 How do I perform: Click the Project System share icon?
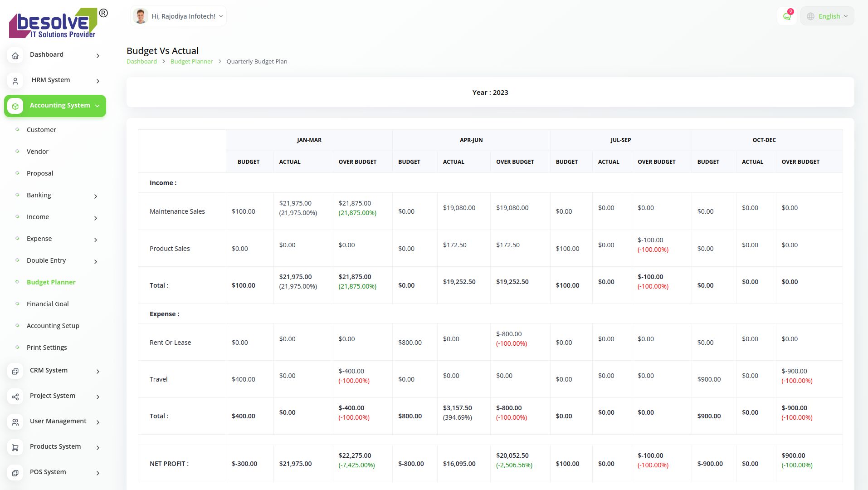15,397
